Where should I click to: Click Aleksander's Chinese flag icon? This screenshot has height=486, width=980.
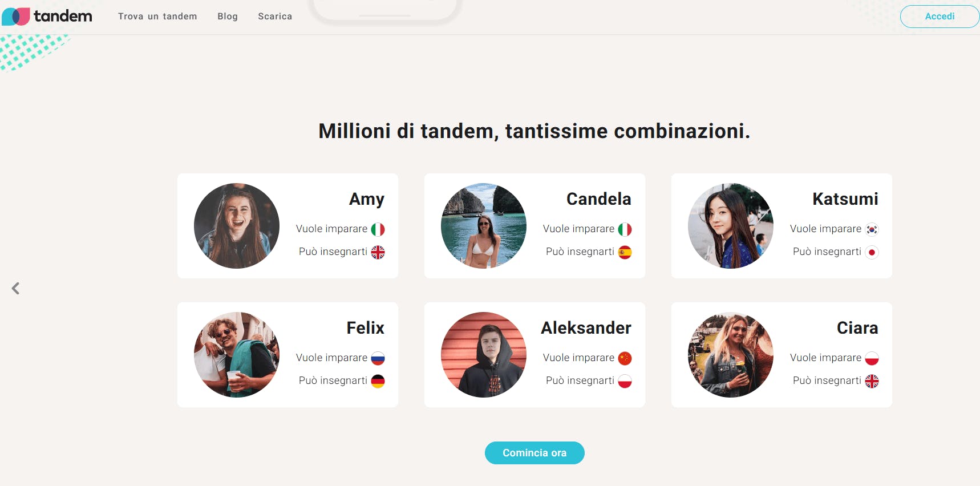(x=625, y=358)
